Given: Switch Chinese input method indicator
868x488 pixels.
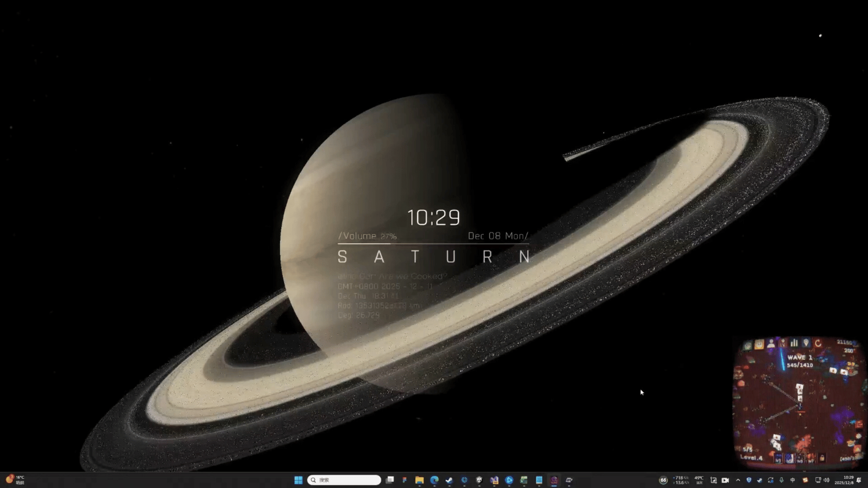Looking at the screenshot, I should point(793,480).
